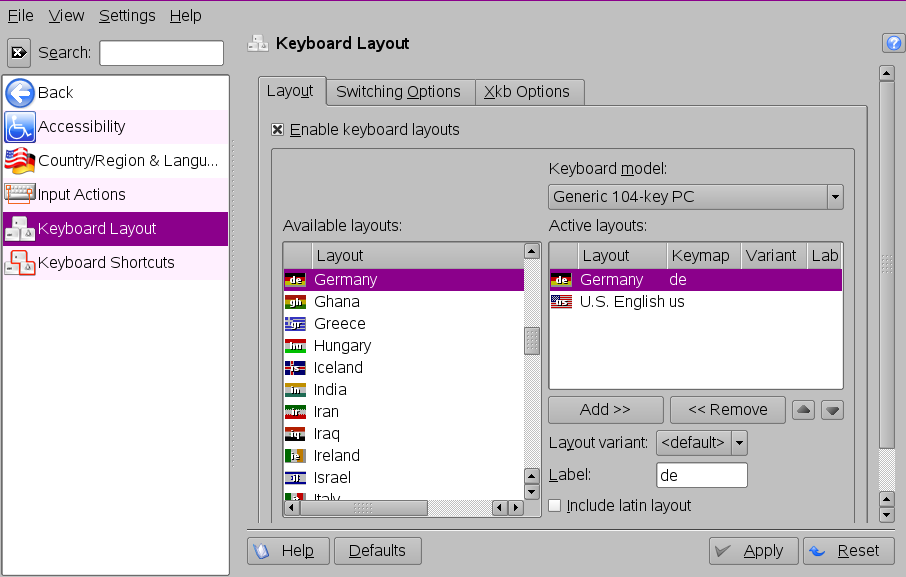
Task: Open Input Actions via its keyboard icon
Action: point(19,192)
